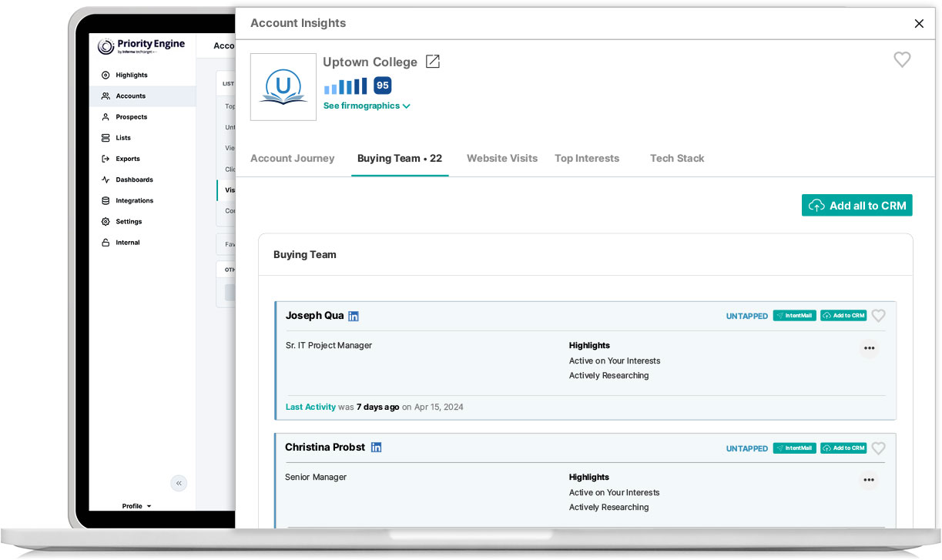Click the Joseph Qua name heading

tap(314, 315)
